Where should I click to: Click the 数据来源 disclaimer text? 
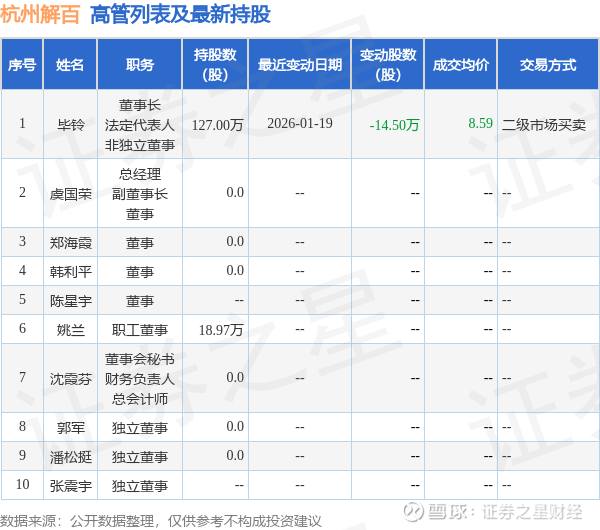click(x=161, y=520)
